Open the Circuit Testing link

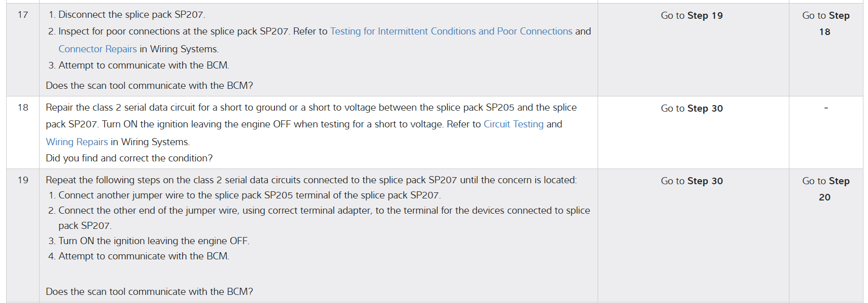513,124
